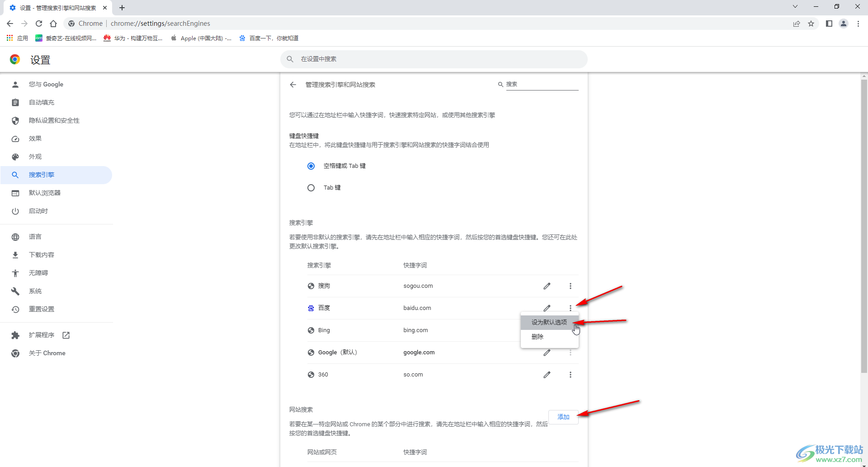This screenshot has height=467, width=868.
Task: Open more actions for 搜狗
Action: tap(571, 286)
